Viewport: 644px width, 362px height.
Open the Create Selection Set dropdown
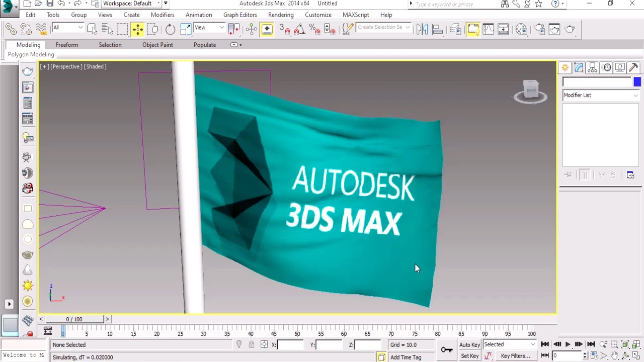(x=384, y=27)
